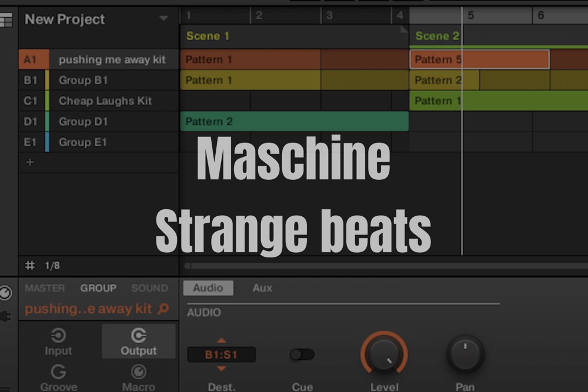Select Group E1 row

(x=99, y=142)
